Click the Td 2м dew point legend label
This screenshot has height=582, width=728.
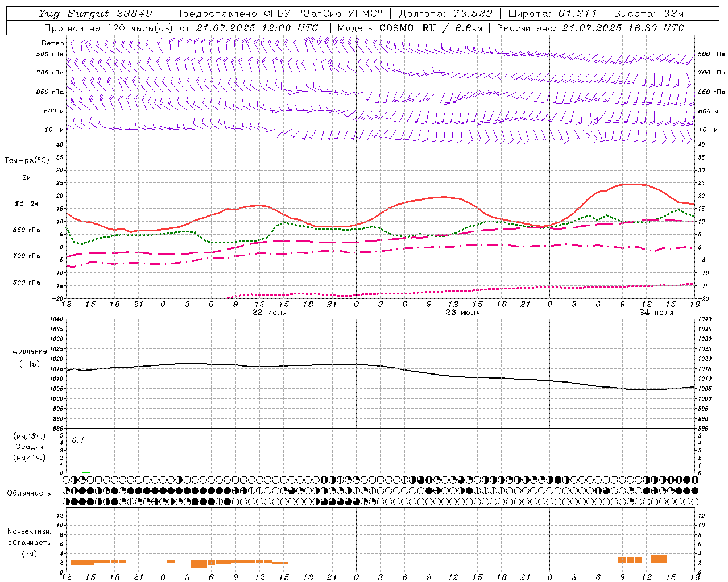[x=26, y=203]
